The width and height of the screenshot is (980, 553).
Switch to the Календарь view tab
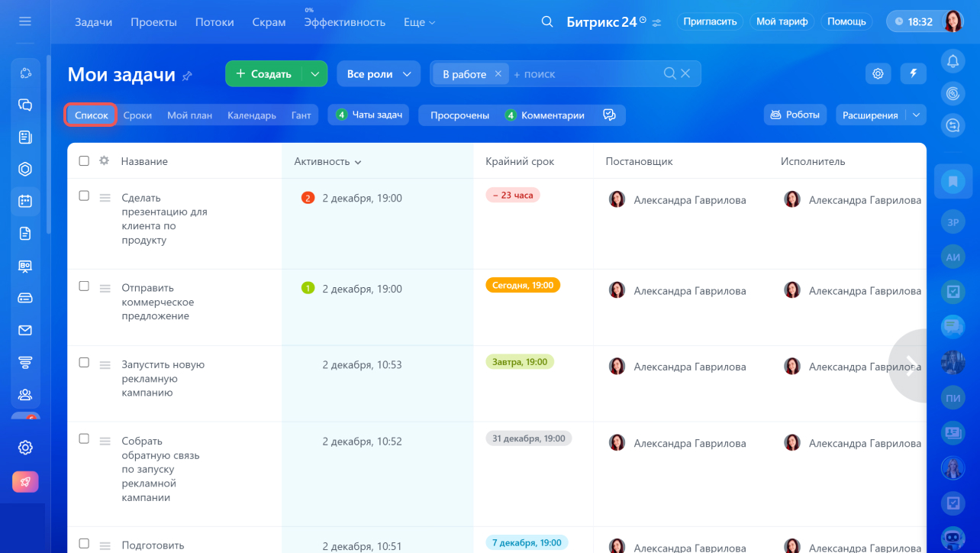[251, 115]
